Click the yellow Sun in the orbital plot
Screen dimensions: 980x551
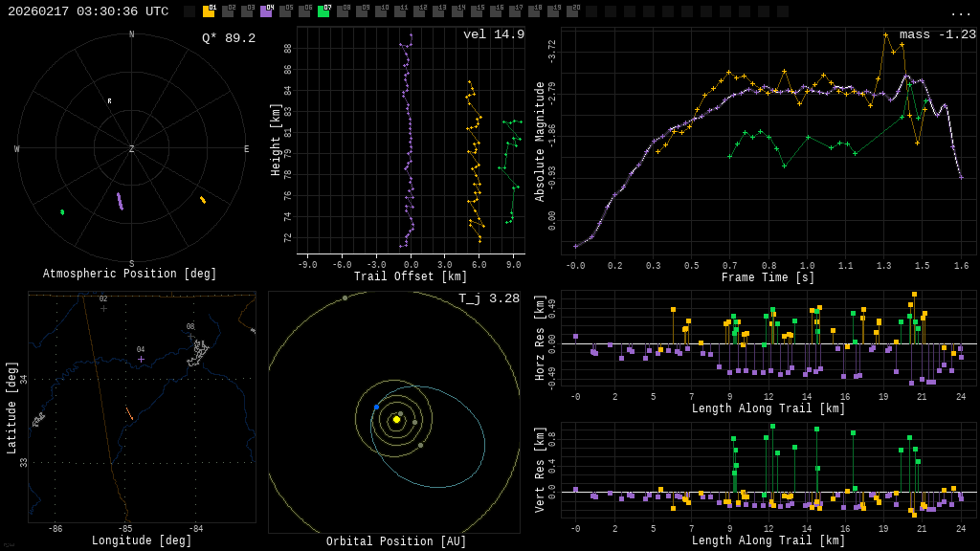pos(396,419)
